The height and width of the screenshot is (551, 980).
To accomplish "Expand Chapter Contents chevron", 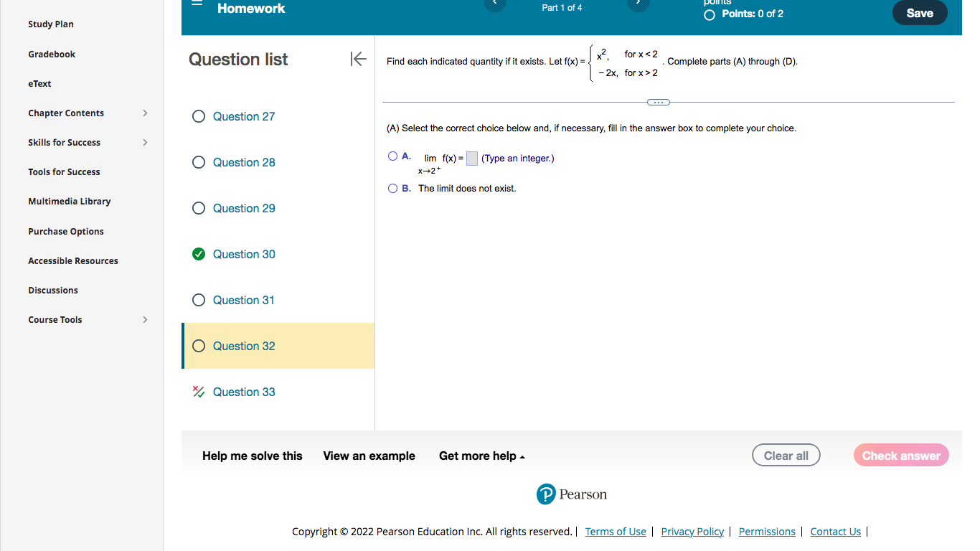I will pos(145,113).
